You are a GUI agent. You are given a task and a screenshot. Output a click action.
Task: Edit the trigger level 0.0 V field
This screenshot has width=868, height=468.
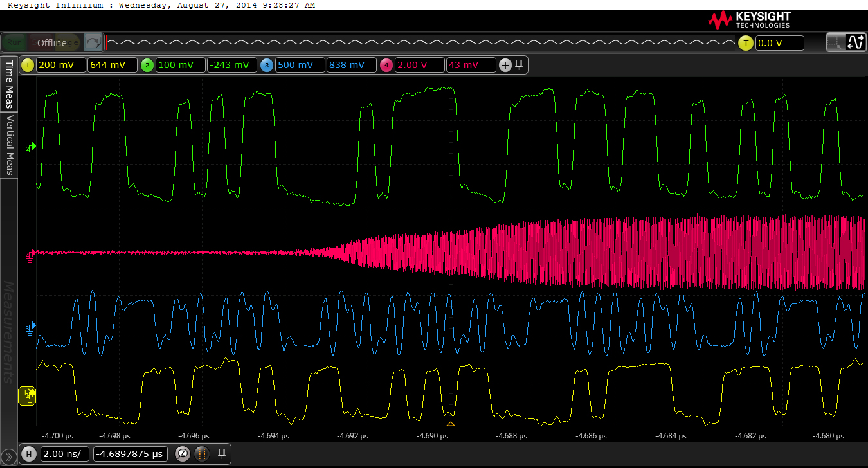(x=779, y=43)
